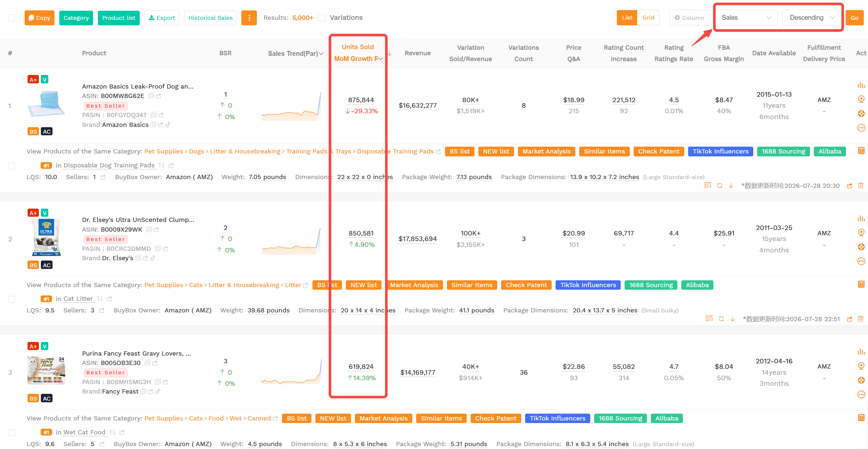Image resolution: width=868 pixels, height=449 pixels.
Task: Click the down-arrow icon dated 2026-07-28 22:51
Action: (x=732, y=319)
